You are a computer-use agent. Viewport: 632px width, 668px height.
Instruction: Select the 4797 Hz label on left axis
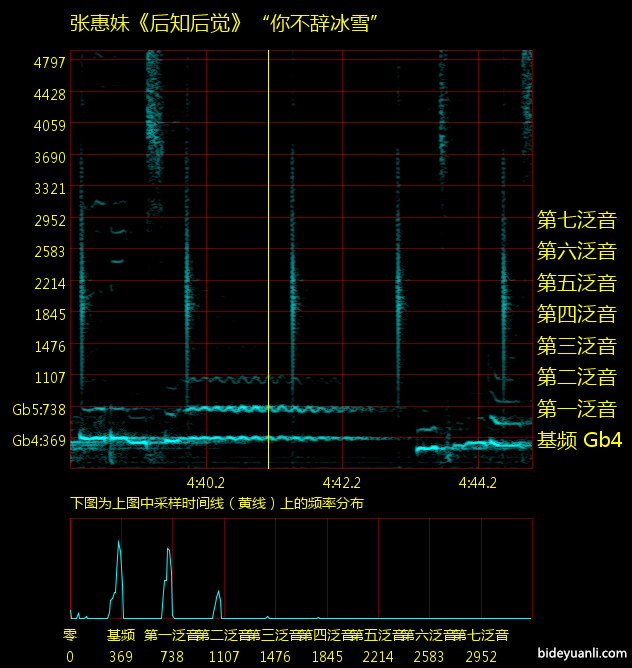pos(49,62)
